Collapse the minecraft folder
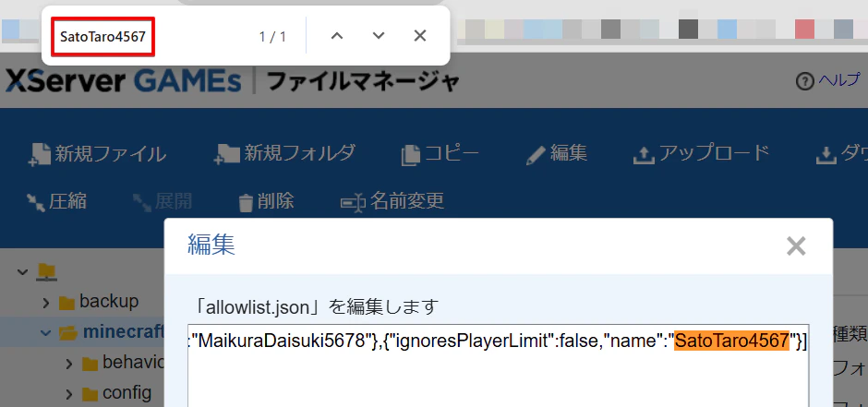Viewport: 868px width, 407px height. click(x=46, y=333)
